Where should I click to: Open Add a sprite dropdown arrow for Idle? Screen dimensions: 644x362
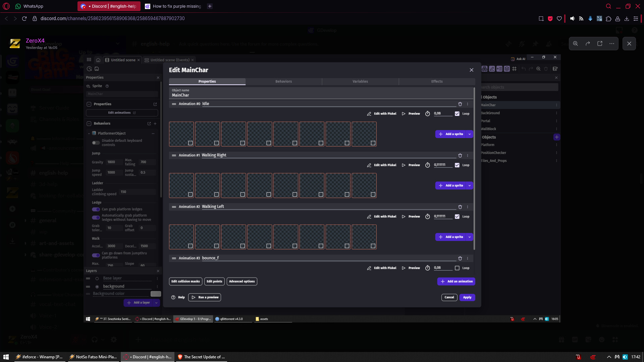tap(470, 134)
